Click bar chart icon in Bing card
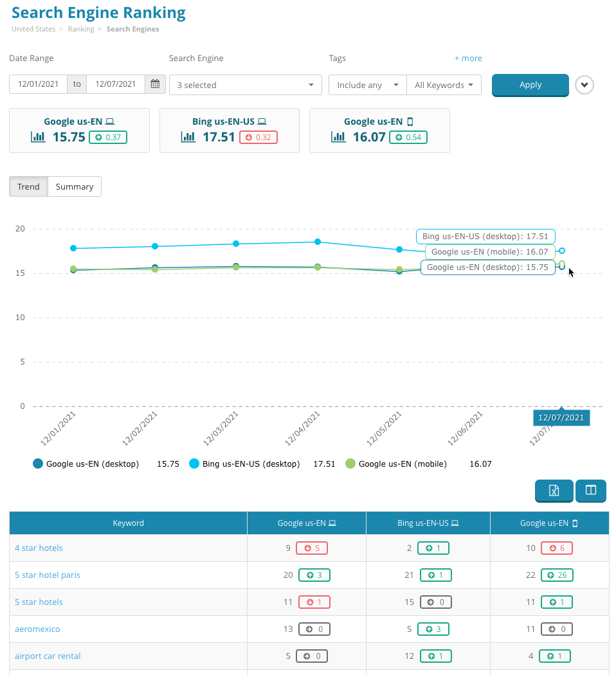Screen dimensions: 616x675 click(188, 136)
